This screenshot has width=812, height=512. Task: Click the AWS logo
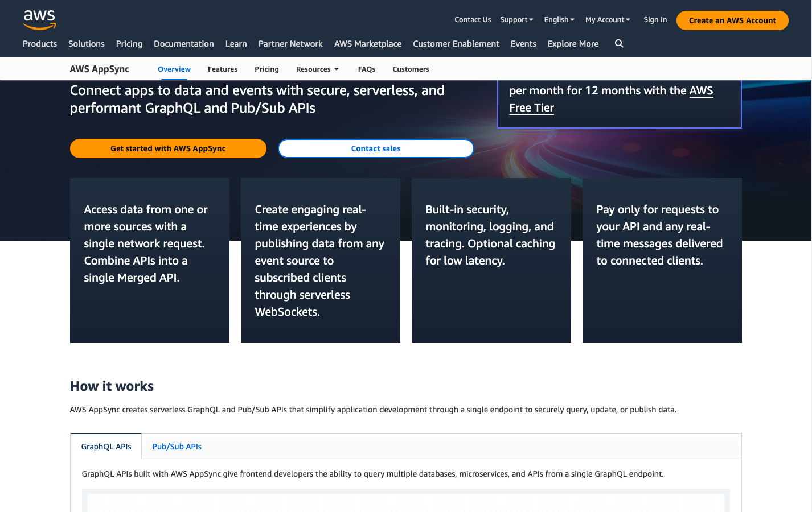point(39,20)
